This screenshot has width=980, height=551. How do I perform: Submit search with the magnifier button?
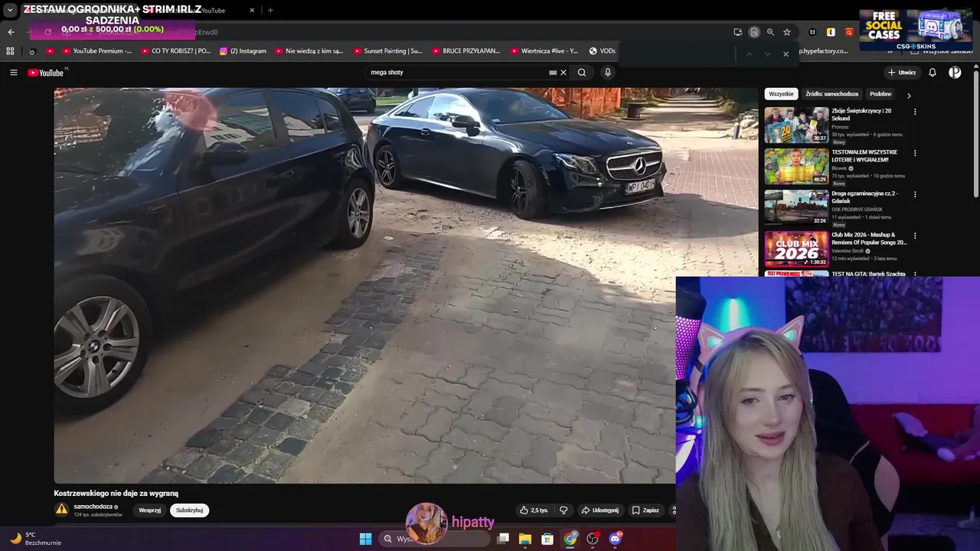pos(582,73)
